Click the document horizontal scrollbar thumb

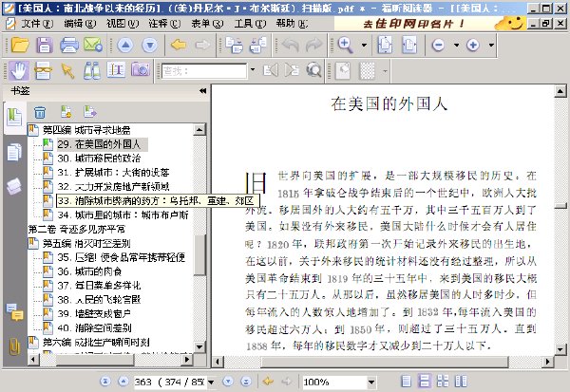click(384, 362)
